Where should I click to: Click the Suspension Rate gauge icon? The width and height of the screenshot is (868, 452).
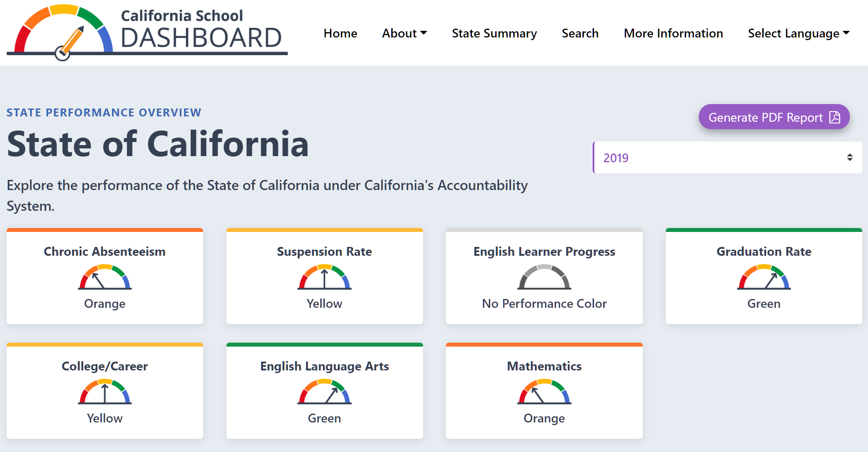click(x=324, y=277)
